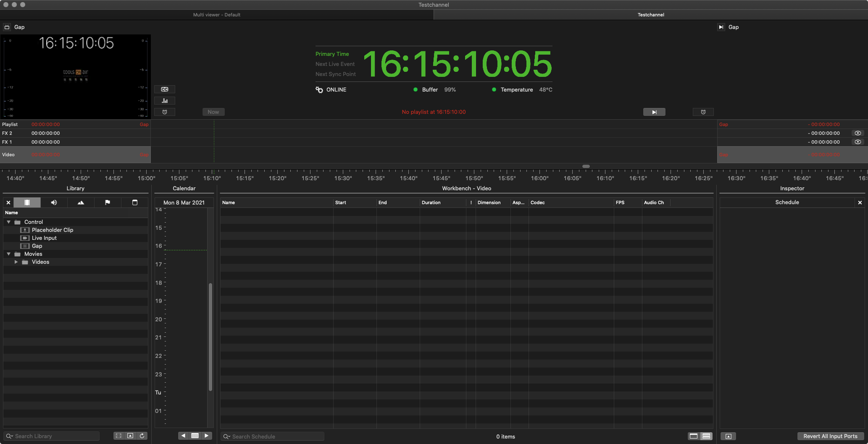Filter library by images mountain icon
Screen dimensions: 868x444
(x=81, y=202)
